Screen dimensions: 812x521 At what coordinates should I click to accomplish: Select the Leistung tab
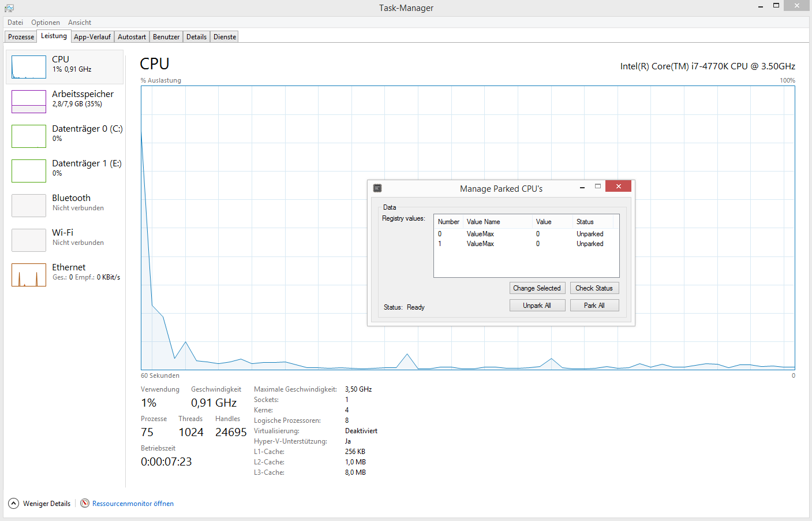(54, 36)
